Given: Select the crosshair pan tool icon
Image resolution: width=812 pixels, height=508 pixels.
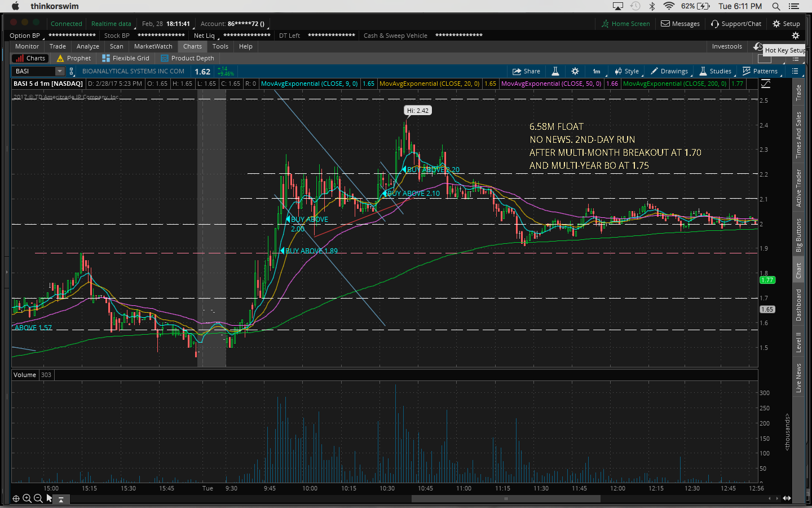Looking at the screenshot, I should (16, 498).
